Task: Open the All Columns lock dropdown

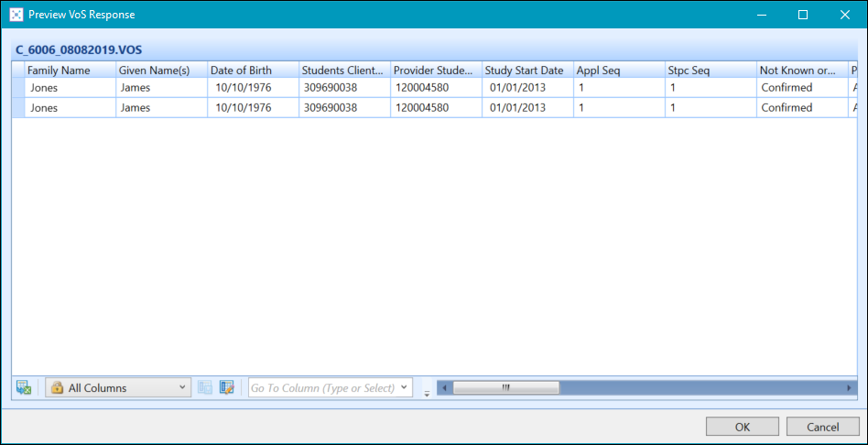Action: (x=118, y=387)
